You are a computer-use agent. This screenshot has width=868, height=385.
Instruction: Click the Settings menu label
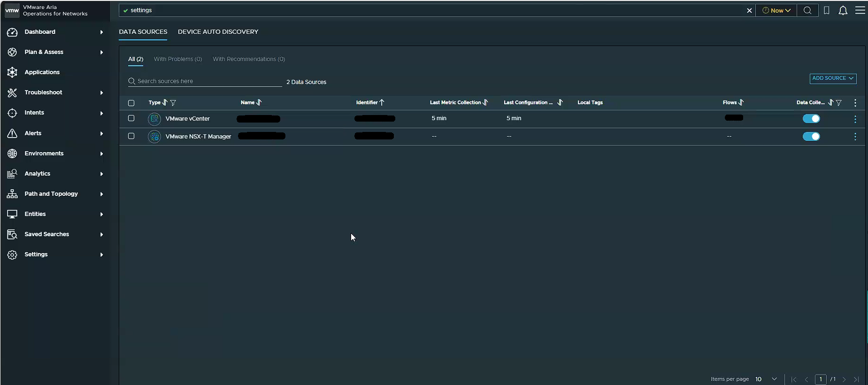point(36,254)
